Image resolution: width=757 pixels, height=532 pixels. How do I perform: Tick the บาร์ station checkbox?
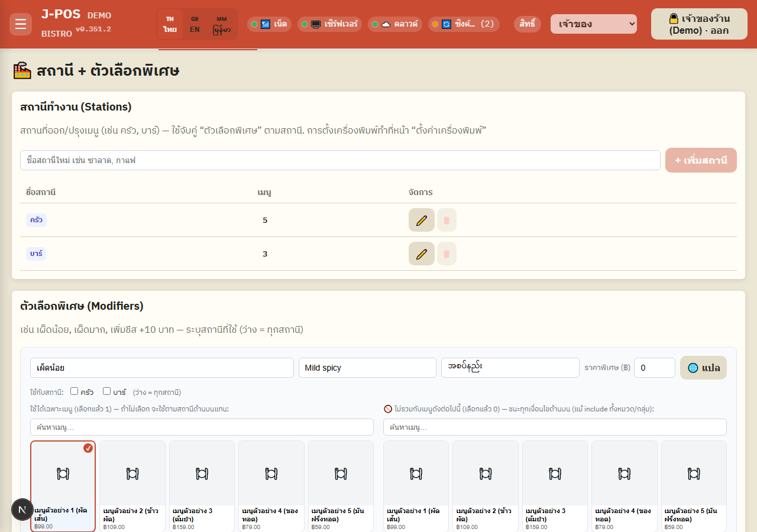106,391
